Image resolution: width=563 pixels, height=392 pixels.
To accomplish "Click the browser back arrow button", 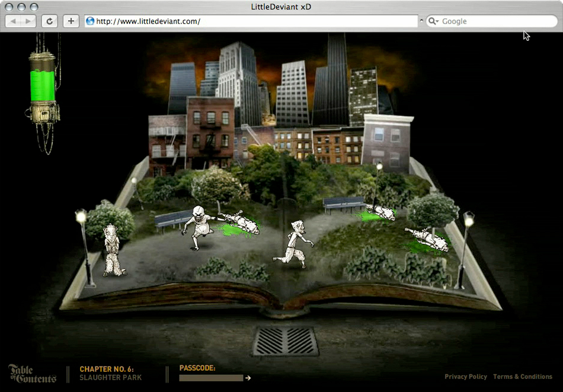I will pyautogui.click(x=14, y=21).
